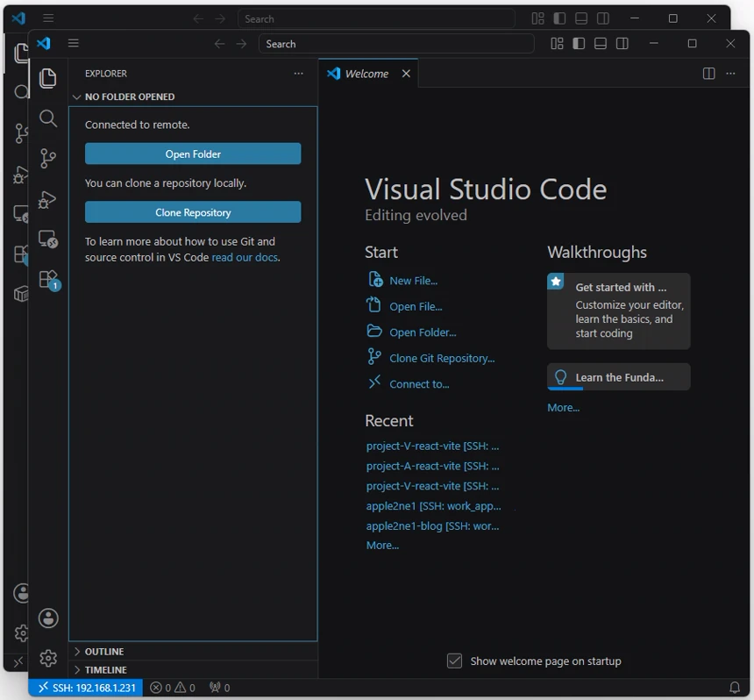Split the editor to the right
The image size is (754, 700).
pyautogui.click(x=708, y=74)
